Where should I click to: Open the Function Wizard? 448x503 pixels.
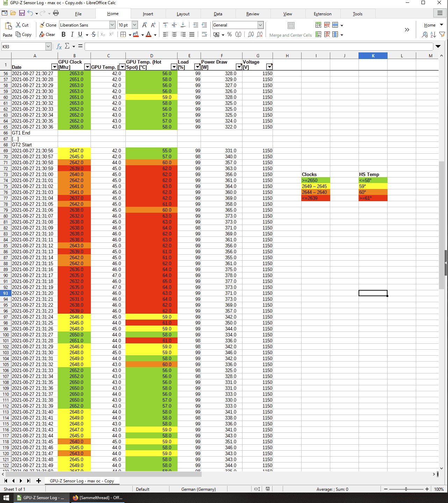click(59, 46)
